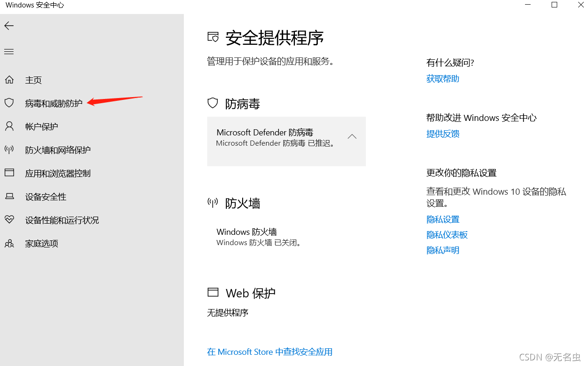Click the Home house icon

point(9,80)
